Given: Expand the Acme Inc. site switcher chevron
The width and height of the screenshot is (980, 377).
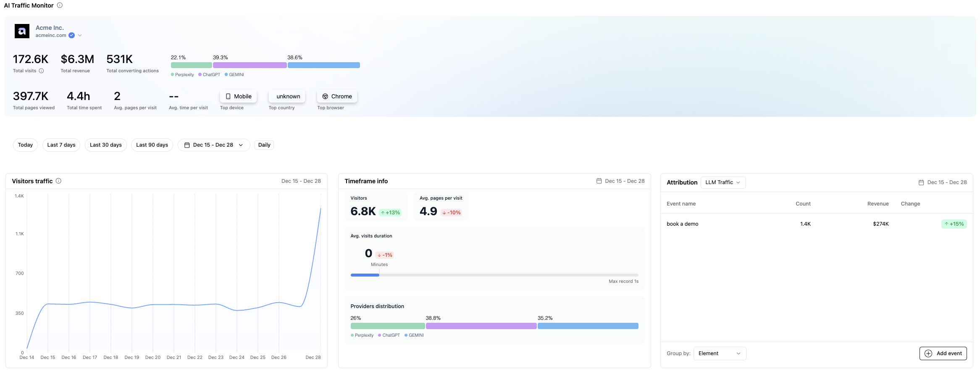Looking at the screenshot, I should 80,35.
